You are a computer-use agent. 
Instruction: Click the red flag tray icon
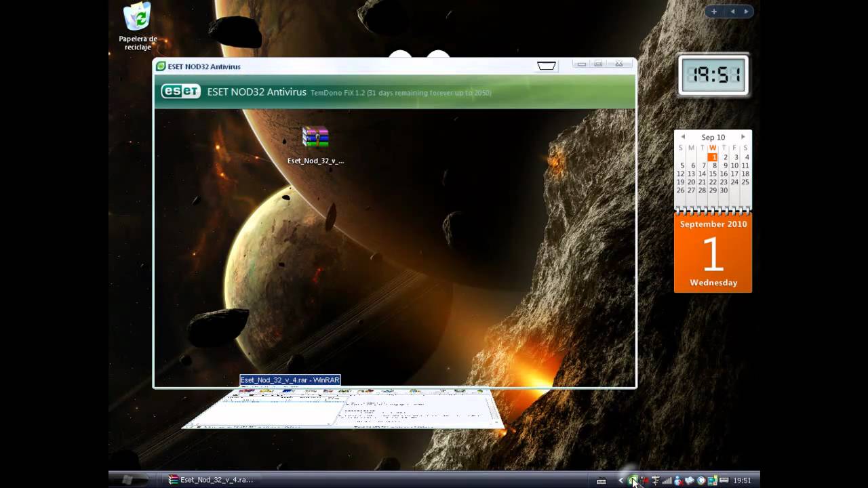tap(645, 481)
